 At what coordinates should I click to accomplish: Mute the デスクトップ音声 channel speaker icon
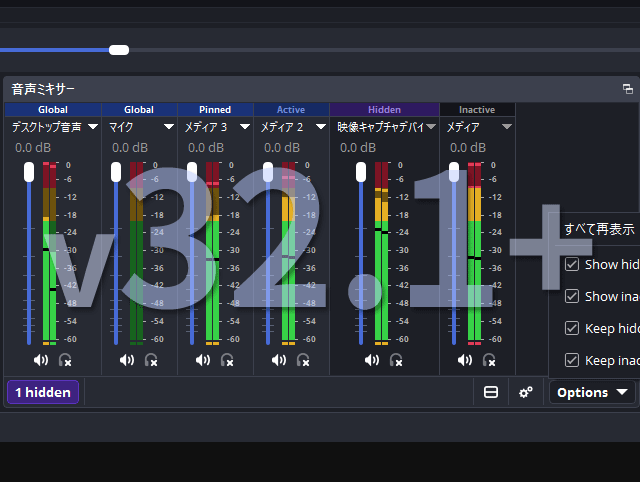click(x=41, y=360)
